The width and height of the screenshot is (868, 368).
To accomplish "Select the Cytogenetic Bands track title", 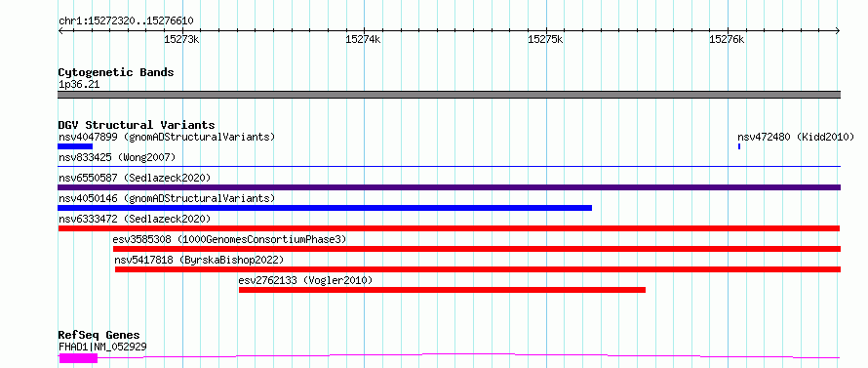I will [116, 72].
